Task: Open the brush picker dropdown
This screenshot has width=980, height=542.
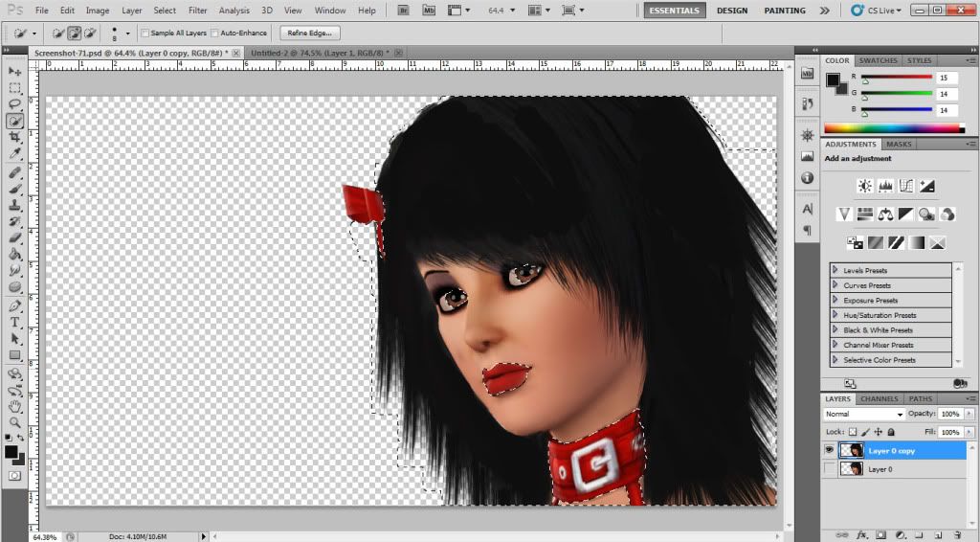Action: pos(127,34)
